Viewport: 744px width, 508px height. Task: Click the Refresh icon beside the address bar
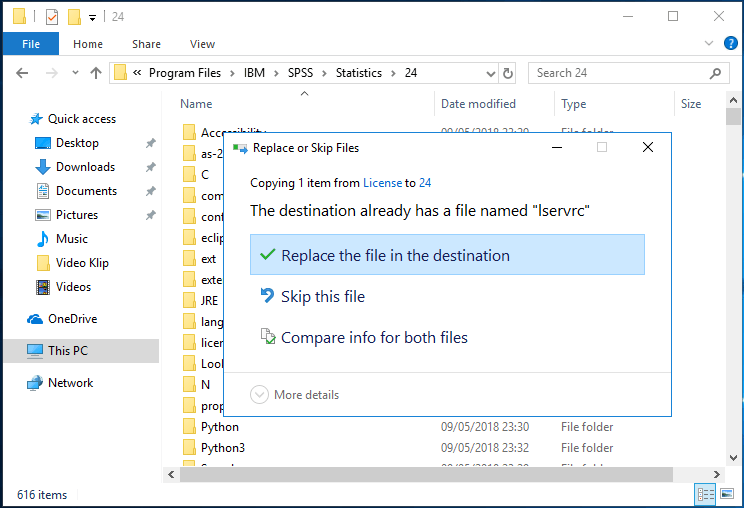pyautogui.click(x=508, y=74)
